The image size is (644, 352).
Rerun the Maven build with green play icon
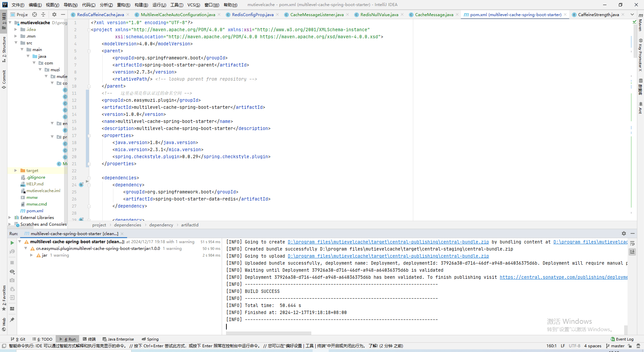pos(12,243)
